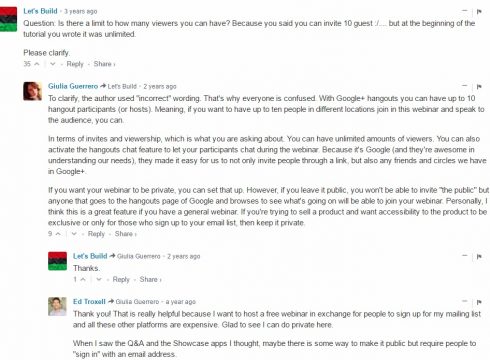Downvote the Let's Build question comment
This screenshot has height=360, width=490.
pos(53,64)
